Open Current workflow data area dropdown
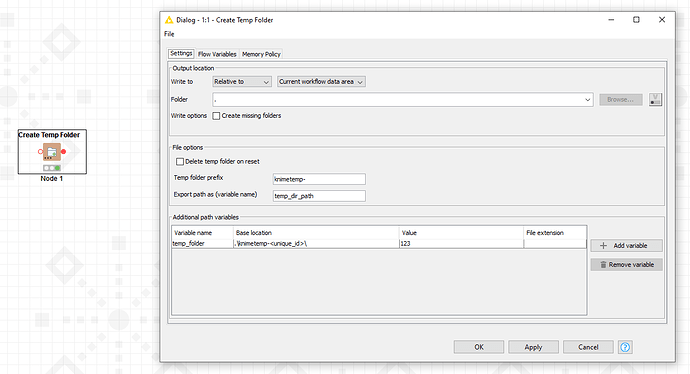This screenshot has height=374, width=690. [x=321, y=82]
